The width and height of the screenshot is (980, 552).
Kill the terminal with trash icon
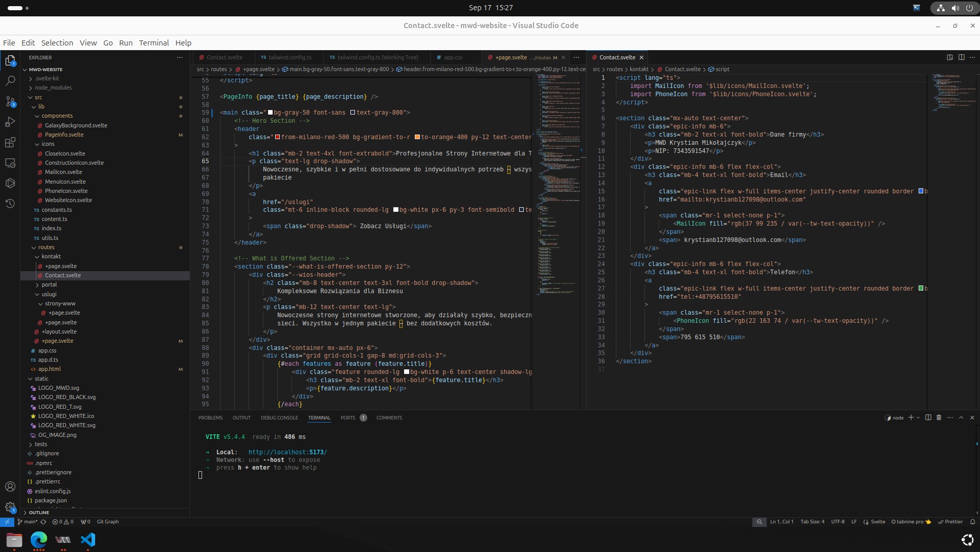pos(939,417)
